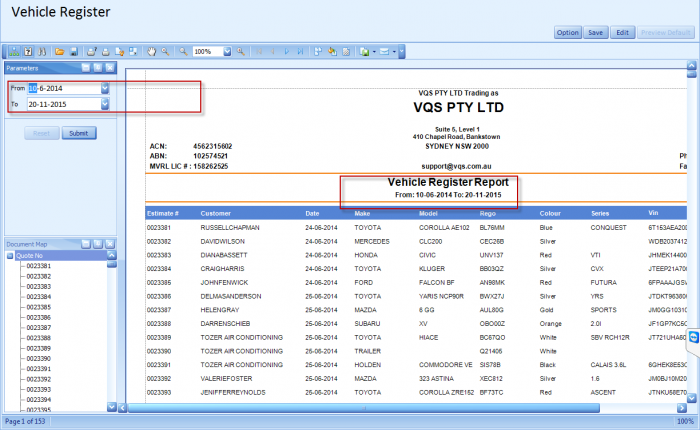This screenshot has height=430, width=700.
Task: Click the report vertical scroll down arrow
Action: tap(692, 397)
